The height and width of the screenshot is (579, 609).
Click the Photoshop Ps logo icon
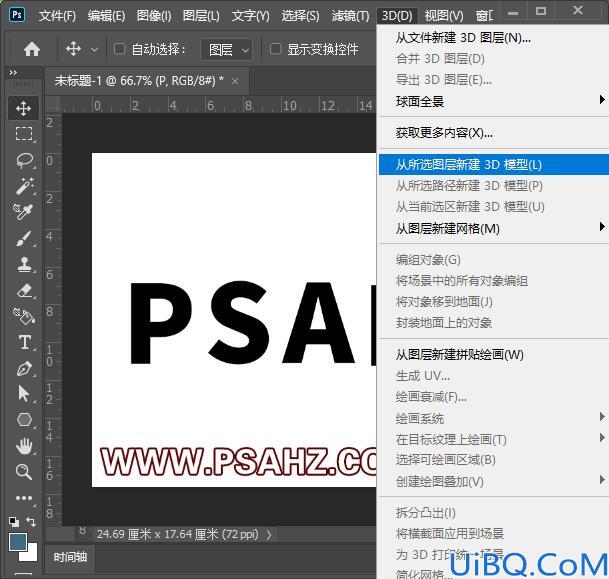pyautogui.click(x=17, y=15)
